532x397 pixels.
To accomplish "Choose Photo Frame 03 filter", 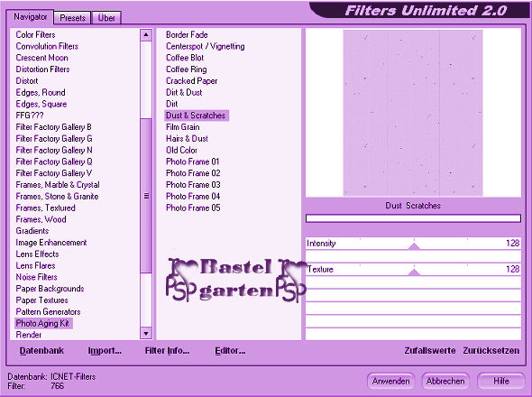I will [x=193, y=185].
